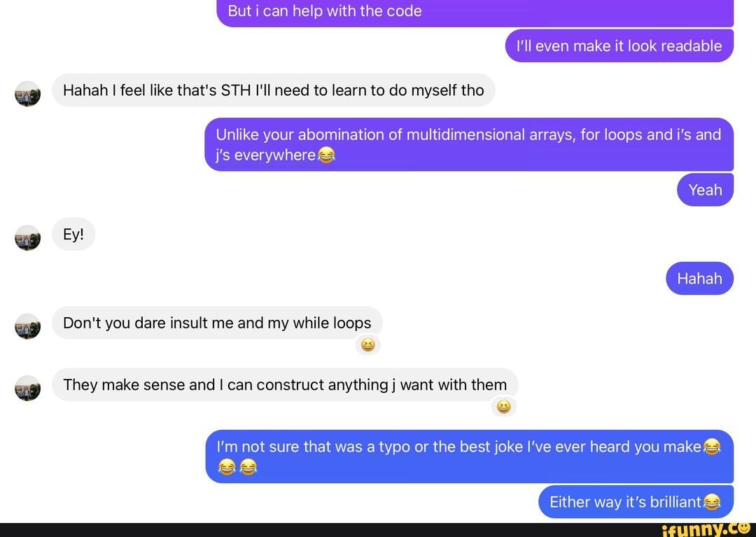Image resolution: width=756 pixels, height=537 pixels.
Task: Open the laughing reaction under 'construct anything' message
Action: pos(503,407)
